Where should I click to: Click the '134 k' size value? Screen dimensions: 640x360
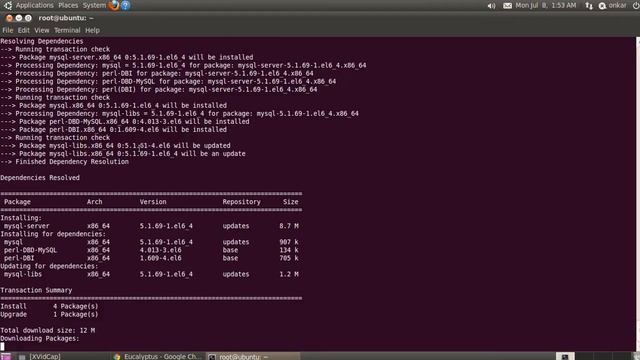coord(289,250)
